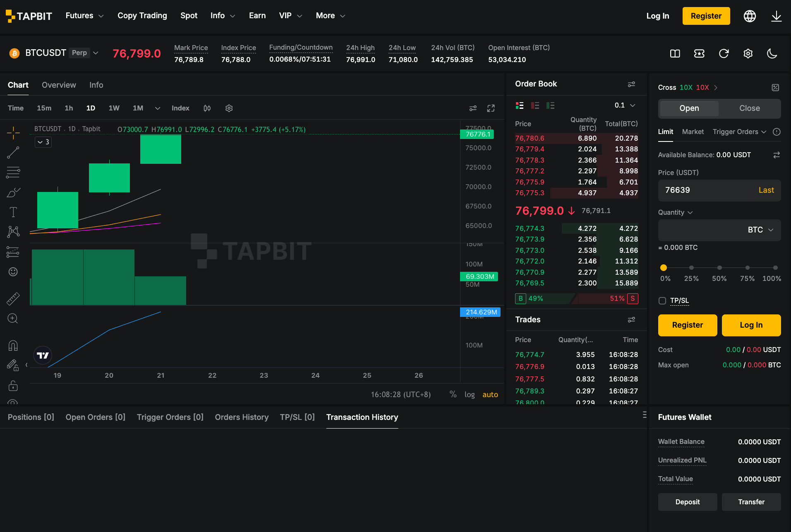Image resolution: width=791 pixels, height=532 pixels.
Task: Open order type info icon
Action: pyautogui.click(x=777, y=132)
